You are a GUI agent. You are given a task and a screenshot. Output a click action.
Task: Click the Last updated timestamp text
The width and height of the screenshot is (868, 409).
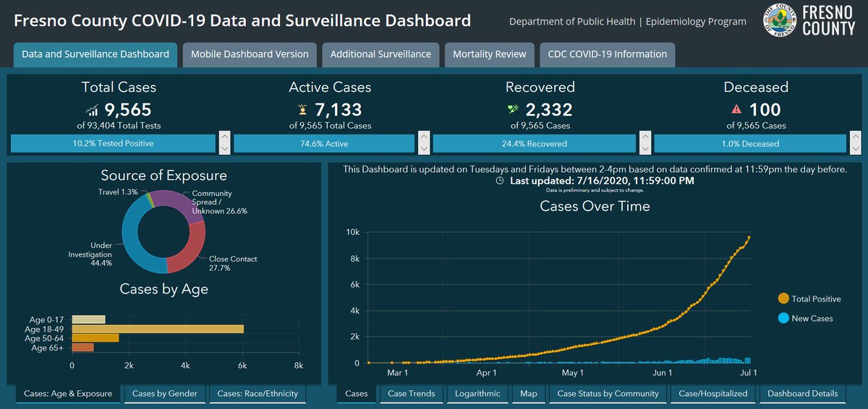tap(602, 181)
